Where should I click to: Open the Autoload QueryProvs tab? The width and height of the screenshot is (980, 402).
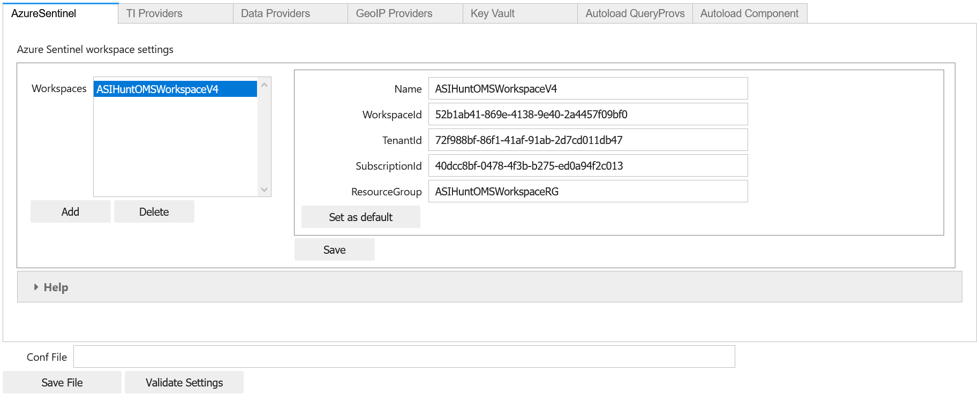(635, 13)
